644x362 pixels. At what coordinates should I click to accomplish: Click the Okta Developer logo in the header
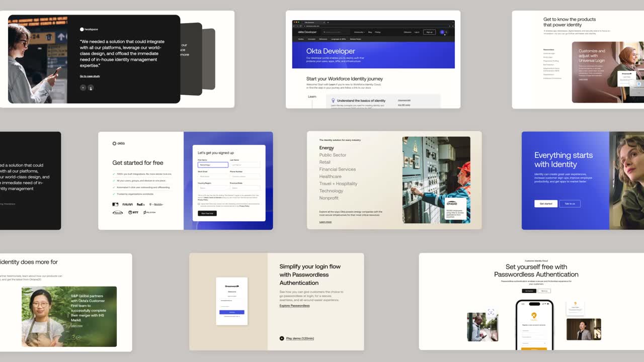[307, 32]
